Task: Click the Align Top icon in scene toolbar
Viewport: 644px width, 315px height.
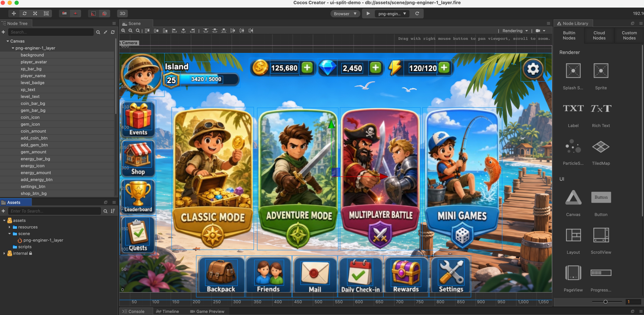Action: point(147,30)
